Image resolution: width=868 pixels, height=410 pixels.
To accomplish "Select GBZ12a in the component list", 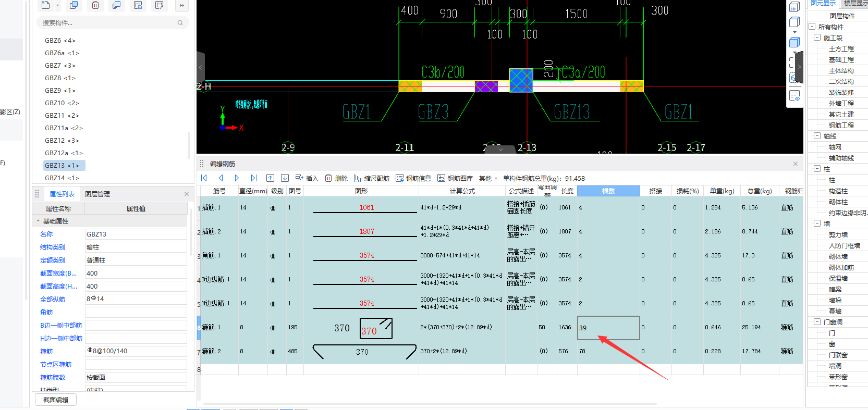I will 64,153.
